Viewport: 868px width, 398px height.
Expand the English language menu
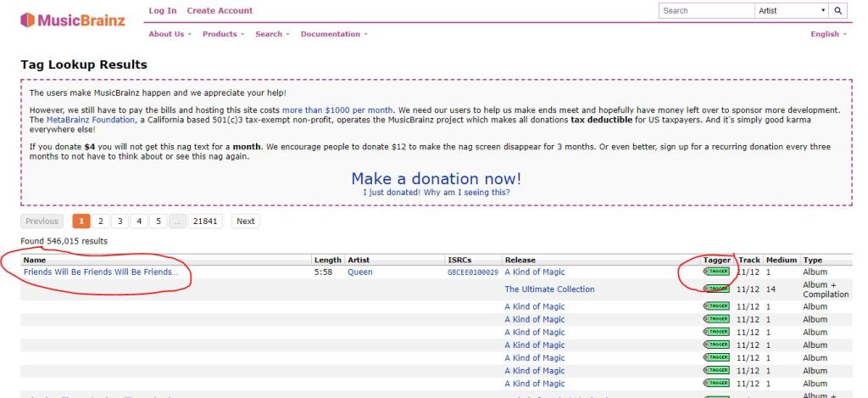point(828,34)
